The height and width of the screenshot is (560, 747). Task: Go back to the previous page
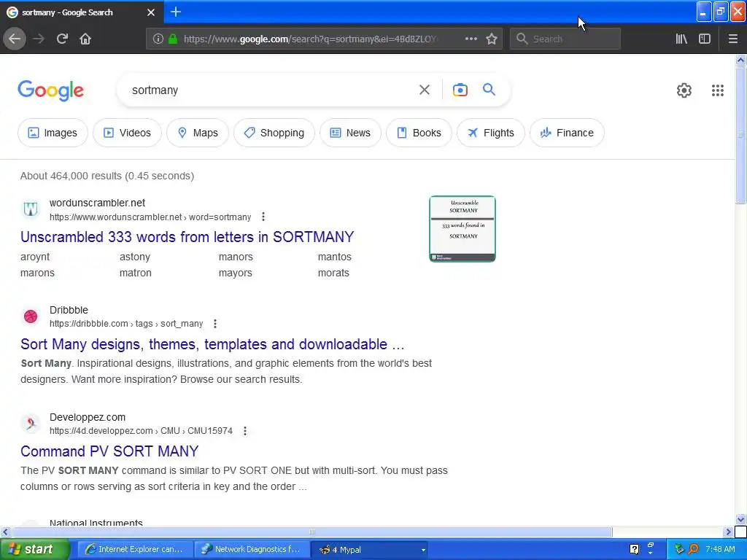[x=15, y=39]
